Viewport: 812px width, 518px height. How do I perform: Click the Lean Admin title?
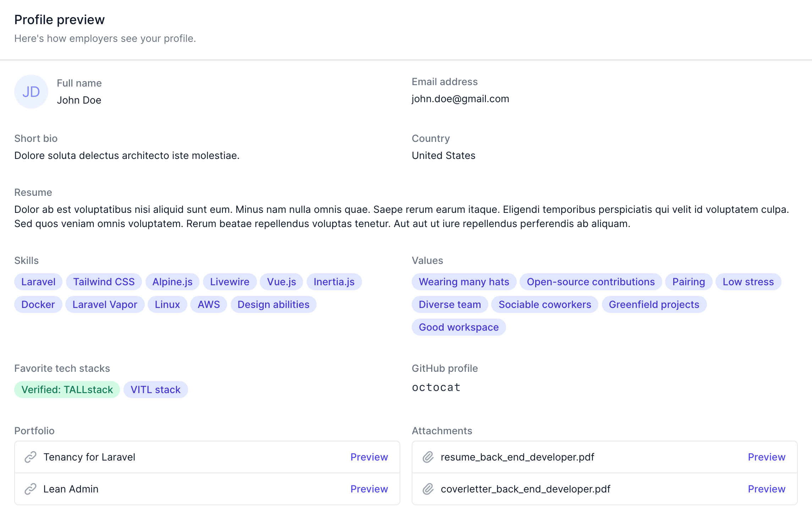click(x=71, y=489)
